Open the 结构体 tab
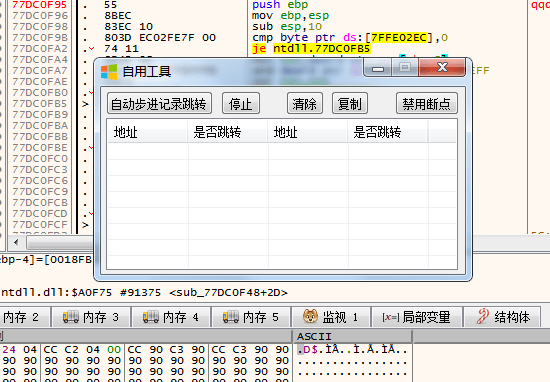550x382 pixels. tap(502, 317)
